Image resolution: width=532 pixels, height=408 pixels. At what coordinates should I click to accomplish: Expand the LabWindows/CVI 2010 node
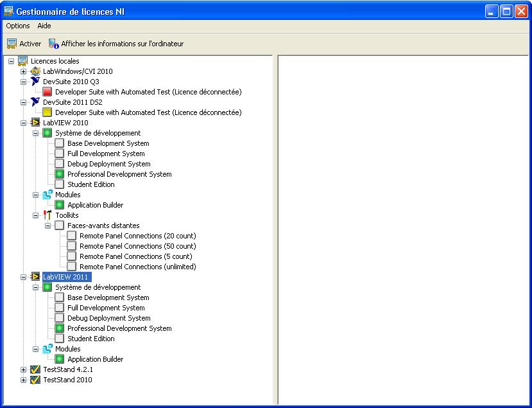(23, 71)
